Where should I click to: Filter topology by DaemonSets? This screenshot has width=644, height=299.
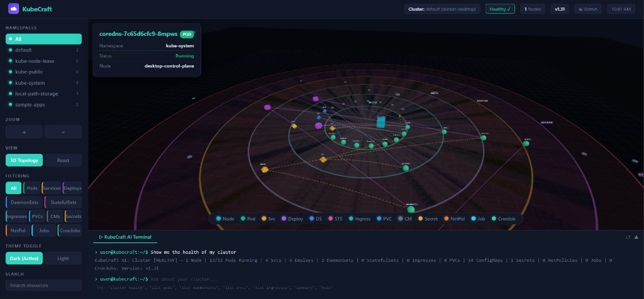[x=25, y=202]
